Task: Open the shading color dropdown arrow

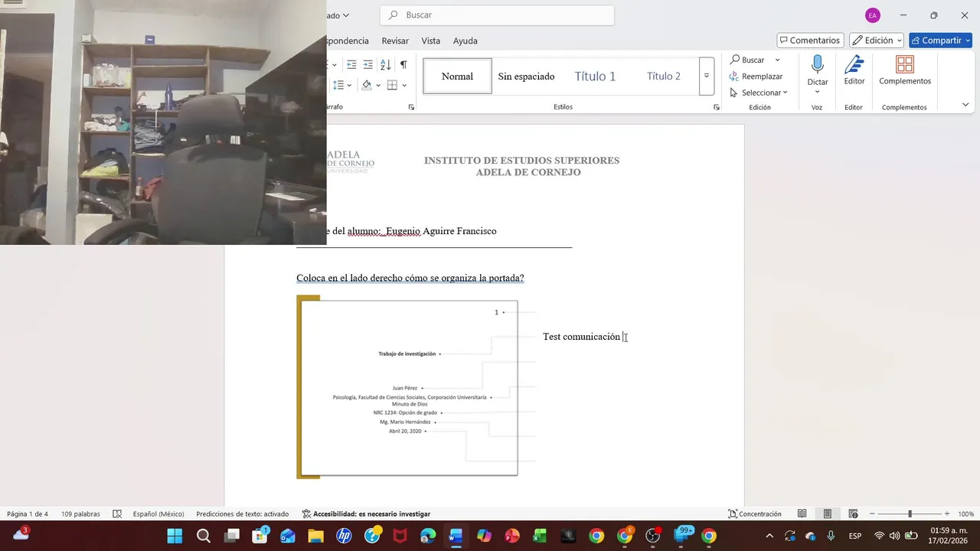Action: pyautogui.click(x=378, y=85)
